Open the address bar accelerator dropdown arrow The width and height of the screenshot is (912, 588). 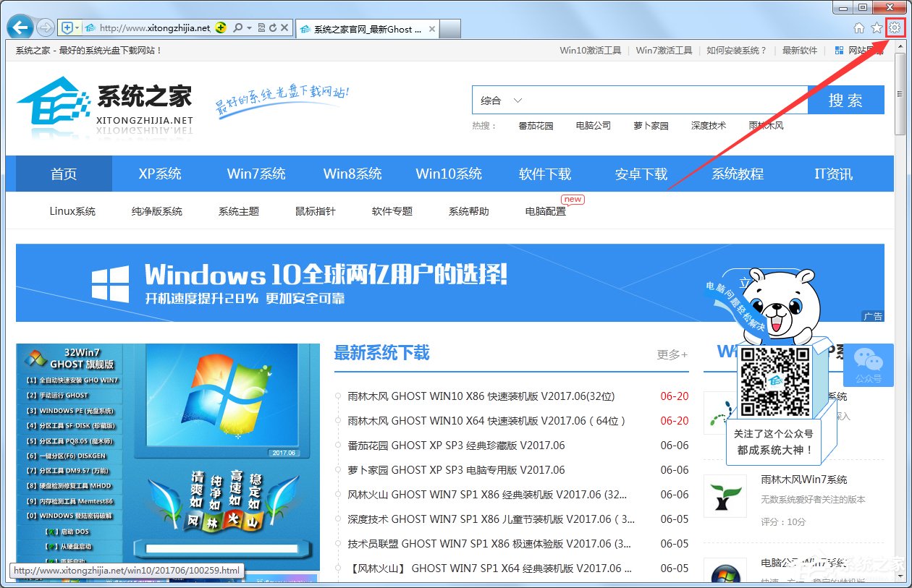(x=77, y=27)
